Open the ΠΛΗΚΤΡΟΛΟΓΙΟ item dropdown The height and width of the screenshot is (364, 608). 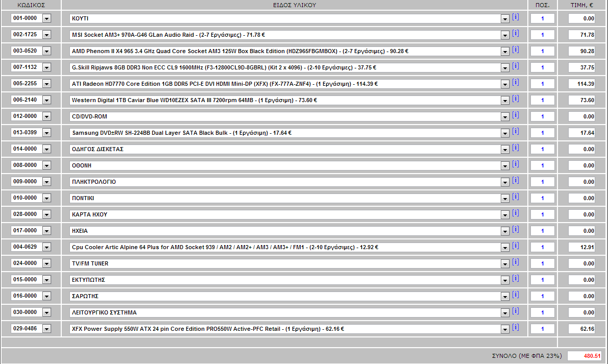pos(505,182)
